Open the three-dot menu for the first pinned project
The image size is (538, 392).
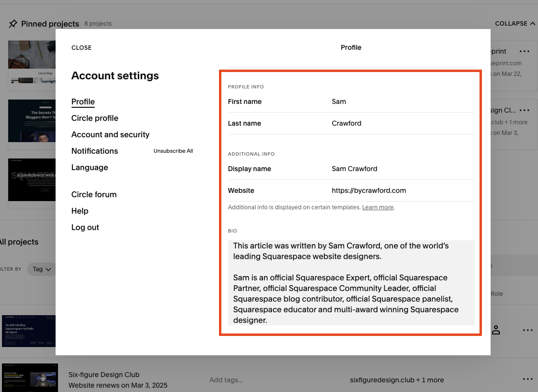524,51
